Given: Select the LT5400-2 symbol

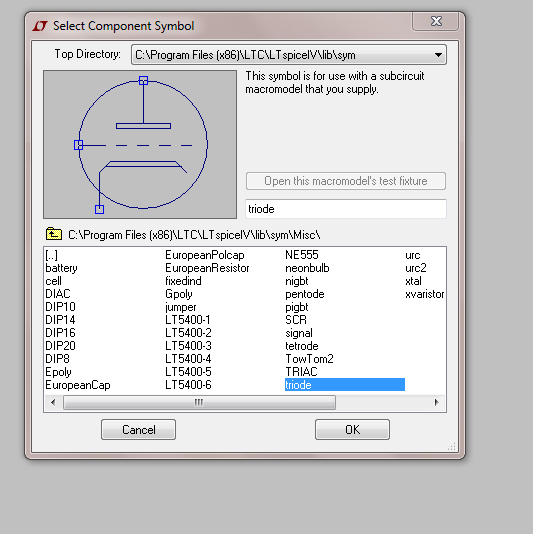Looking at the screenshot, I should (188, 333).
